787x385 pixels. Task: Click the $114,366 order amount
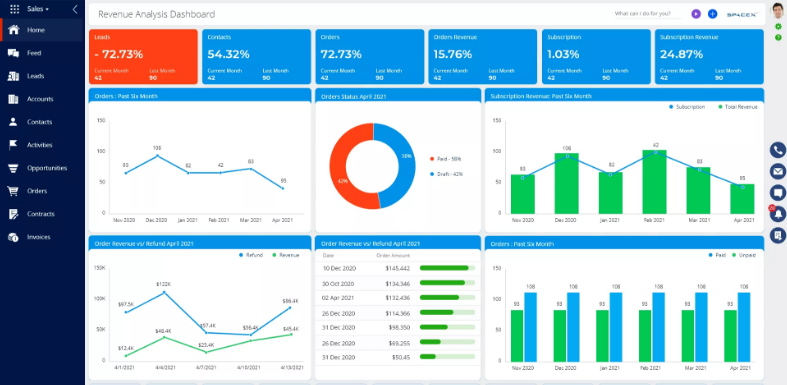click(398, 313)
